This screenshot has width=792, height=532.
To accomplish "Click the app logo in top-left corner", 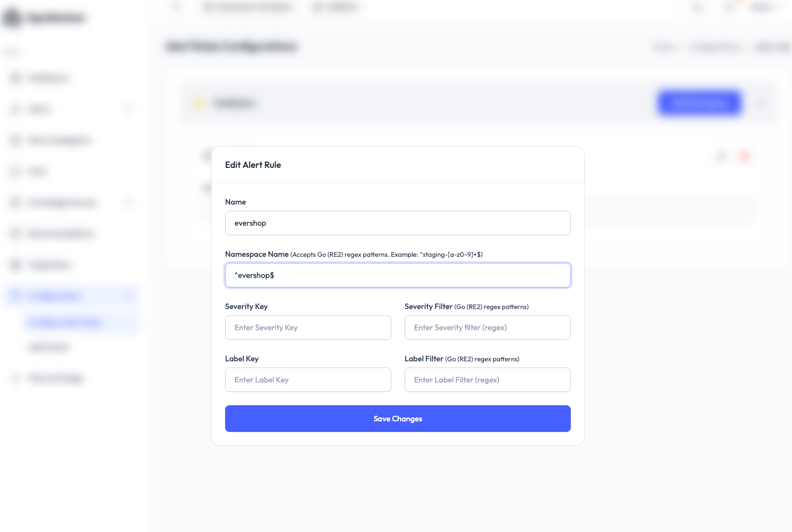I will [13, 18].
